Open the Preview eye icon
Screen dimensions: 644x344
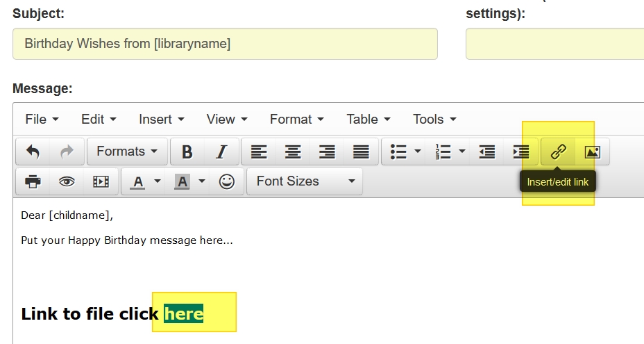(67, 181)
